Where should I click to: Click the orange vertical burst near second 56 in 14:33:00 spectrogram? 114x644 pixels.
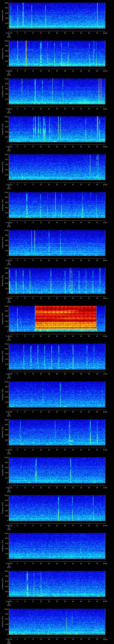99,91
